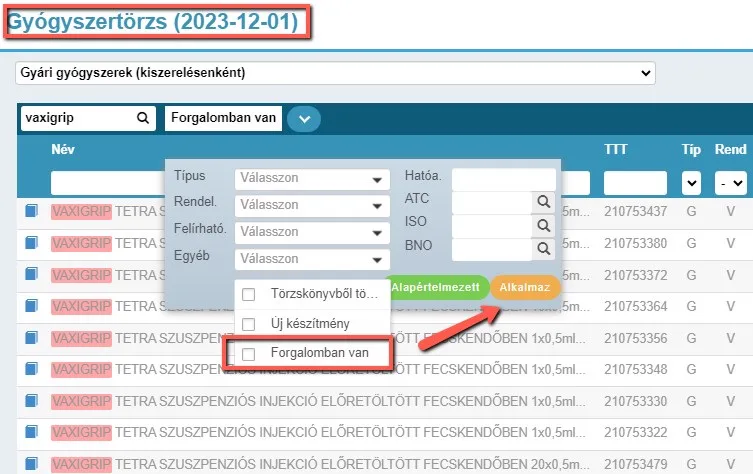Click the VAXIGRIP name in row 210753322
The image size is (753, 474).
click(x=82, y=432)
